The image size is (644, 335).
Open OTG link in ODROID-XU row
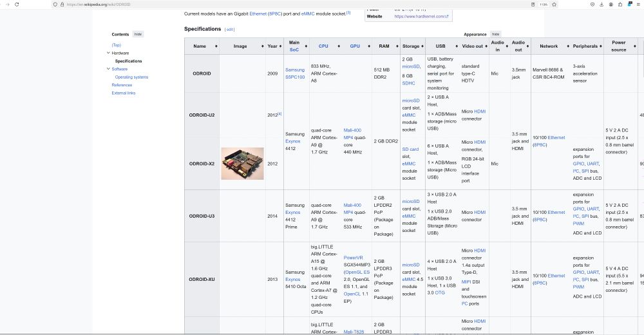(x=440, y=292)
